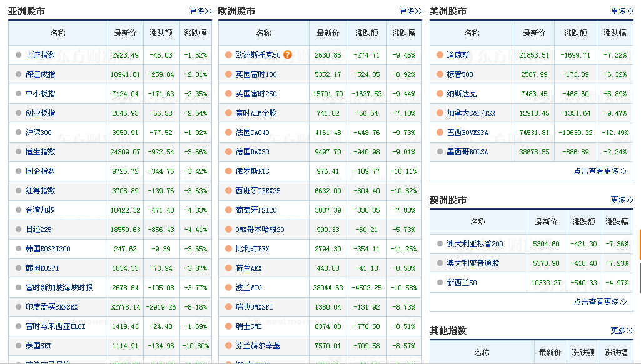Viewport: 641px width, 364px height.
Task: Open the 墨西哥BOLSA index link
Action: tap(467, 152)
